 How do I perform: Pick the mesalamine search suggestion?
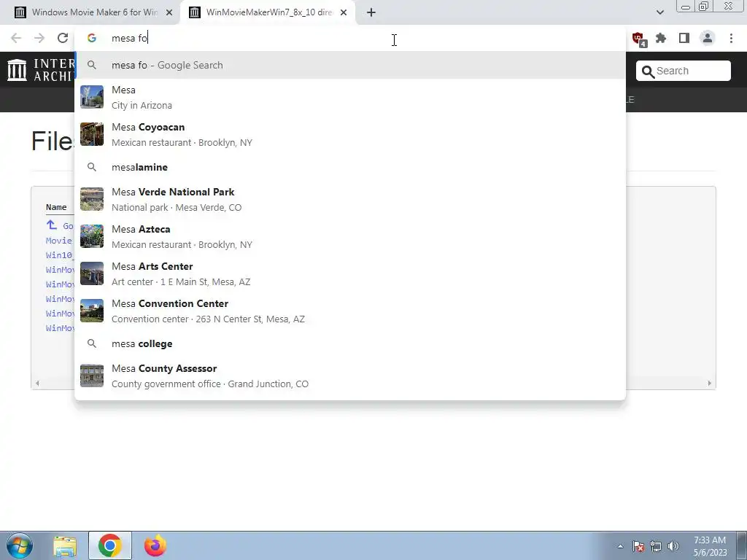pyautogui.click(x=350, y=167)
